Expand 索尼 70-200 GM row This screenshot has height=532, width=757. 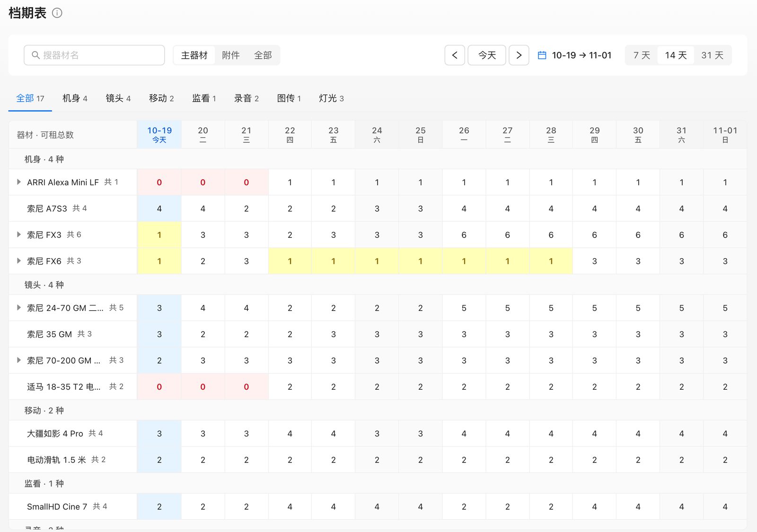19,360
